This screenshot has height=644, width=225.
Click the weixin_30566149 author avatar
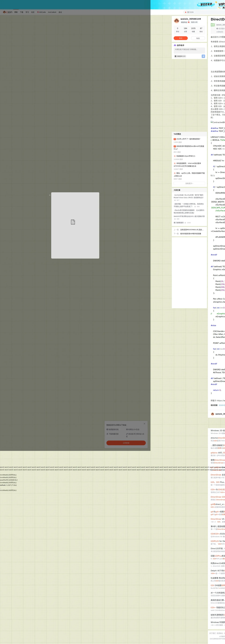[x=176, y=20]
